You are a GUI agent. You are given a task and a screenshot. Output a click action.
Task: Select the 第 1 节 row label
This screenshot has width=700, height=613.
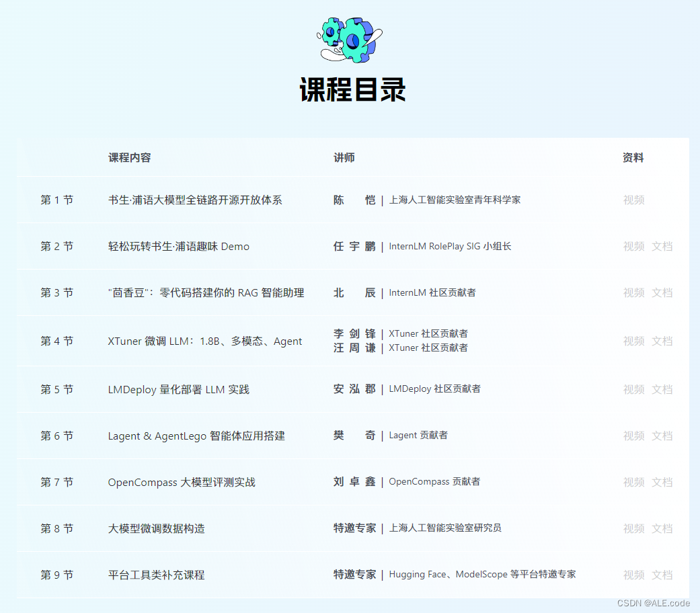point(56,200)
